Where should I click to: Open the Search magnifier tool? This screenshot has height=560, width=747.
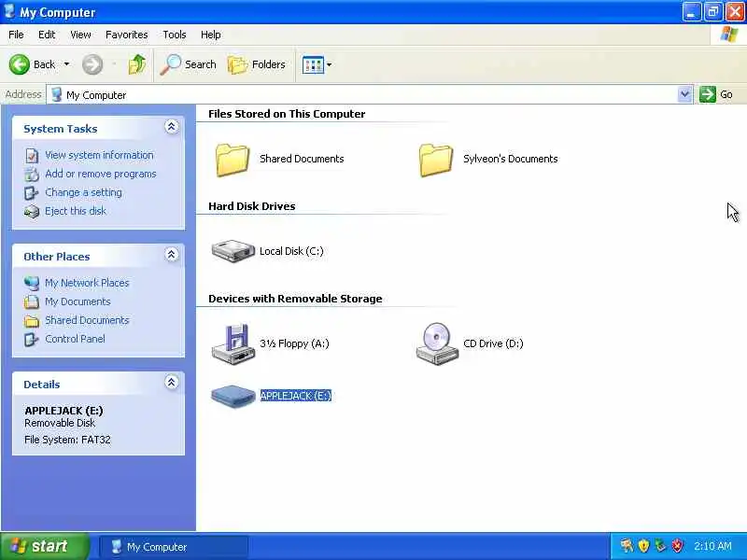point(188,64)
